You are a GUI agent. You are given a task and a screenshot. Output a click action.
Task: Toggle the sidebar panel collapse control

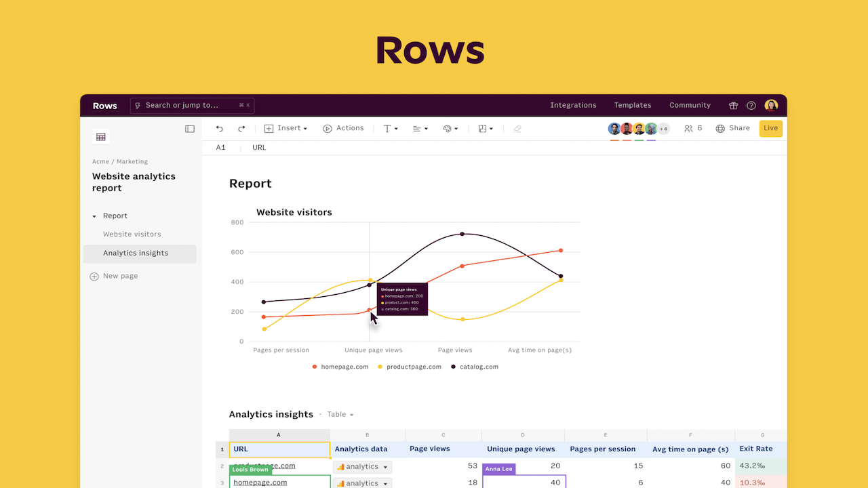[x=190, y=129]
